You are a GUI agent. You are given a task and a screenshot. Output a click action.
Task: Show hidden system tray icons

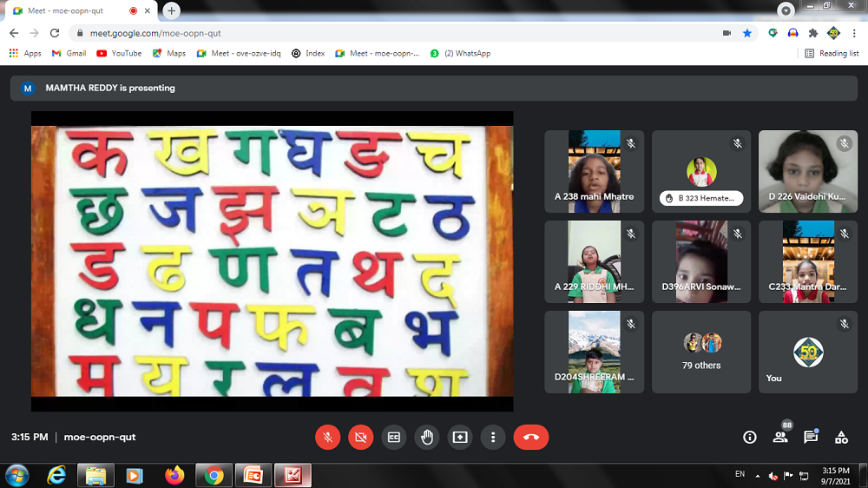coord(758,476)
